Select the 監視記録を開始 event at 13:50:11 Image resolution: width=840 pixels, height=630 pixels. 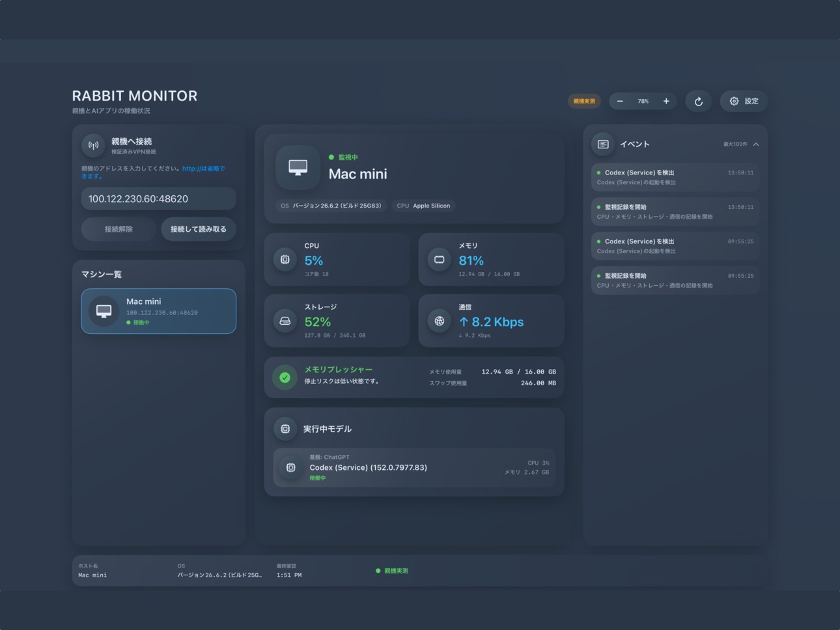pyautogui.click(x=675, y=212)
